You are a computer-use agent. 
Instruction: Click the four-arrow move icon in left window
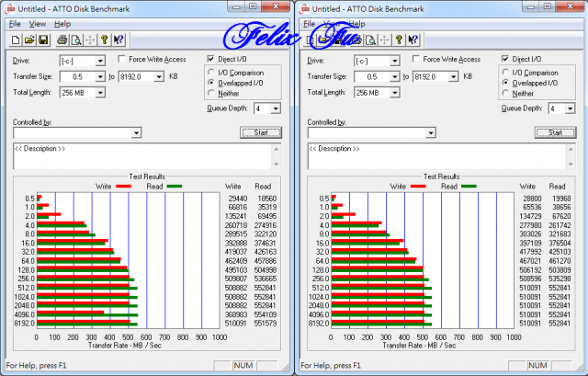[90, 40]
